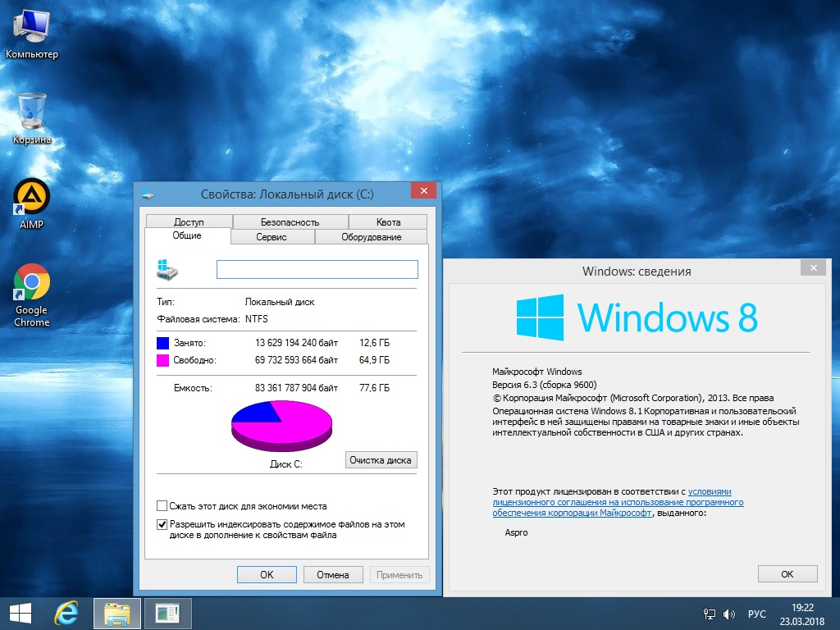Close the Windows: сведения dialog
Screen dimensions: 840x630
813,267
